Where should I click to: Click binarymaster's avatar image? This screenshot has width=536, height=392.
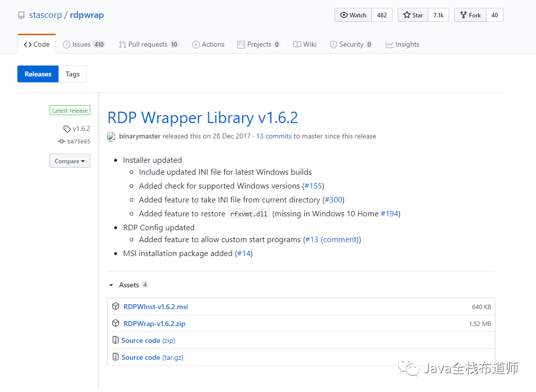(x=111, y=136)
